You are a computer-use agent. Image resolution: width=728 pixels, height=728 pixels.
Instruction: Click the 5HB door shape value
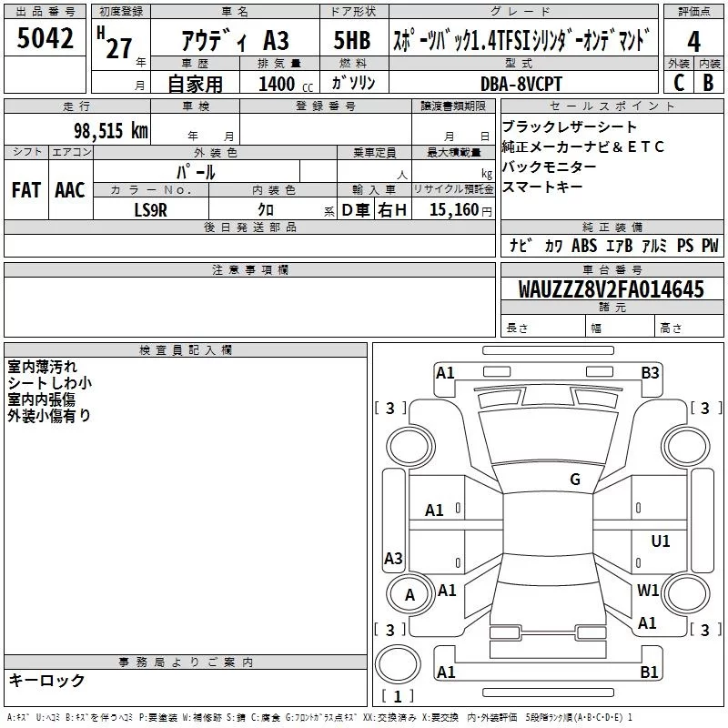click(x=352, y=40)
